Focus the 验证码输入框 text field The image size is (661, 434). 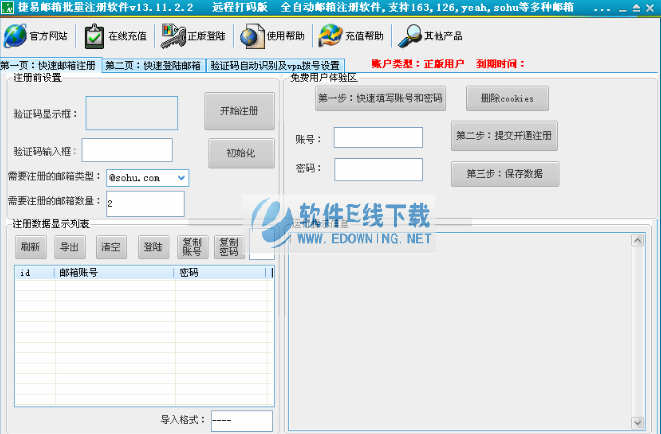127,150
